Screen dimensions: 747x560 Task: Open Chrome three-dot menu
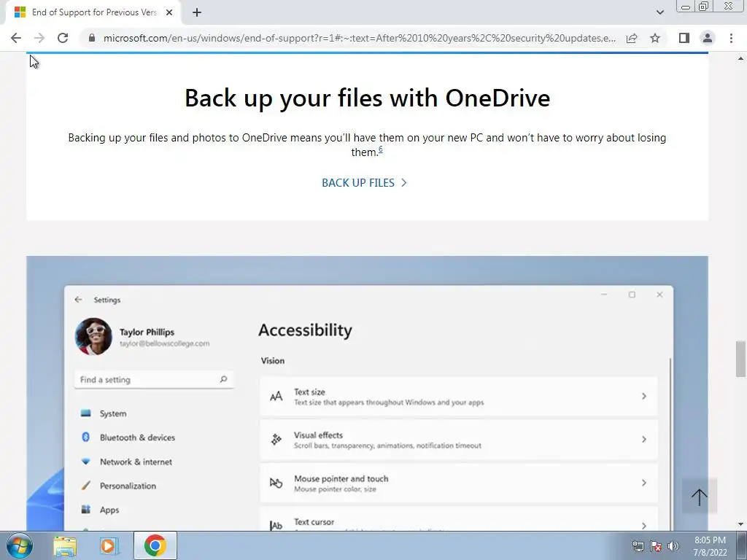coord(731,38)
